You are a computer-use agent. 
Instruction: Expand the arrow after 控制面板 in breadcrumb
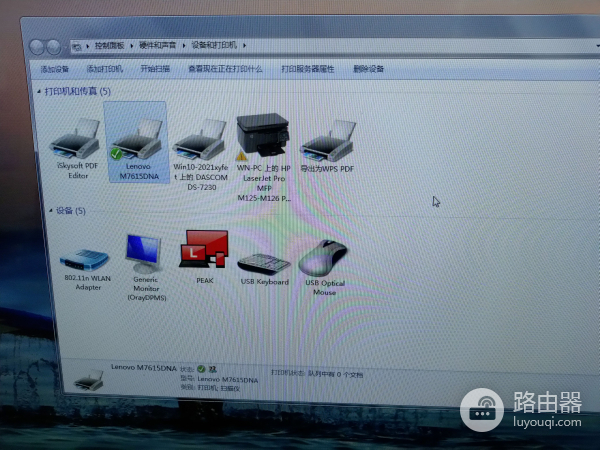[x=132, y=46]
